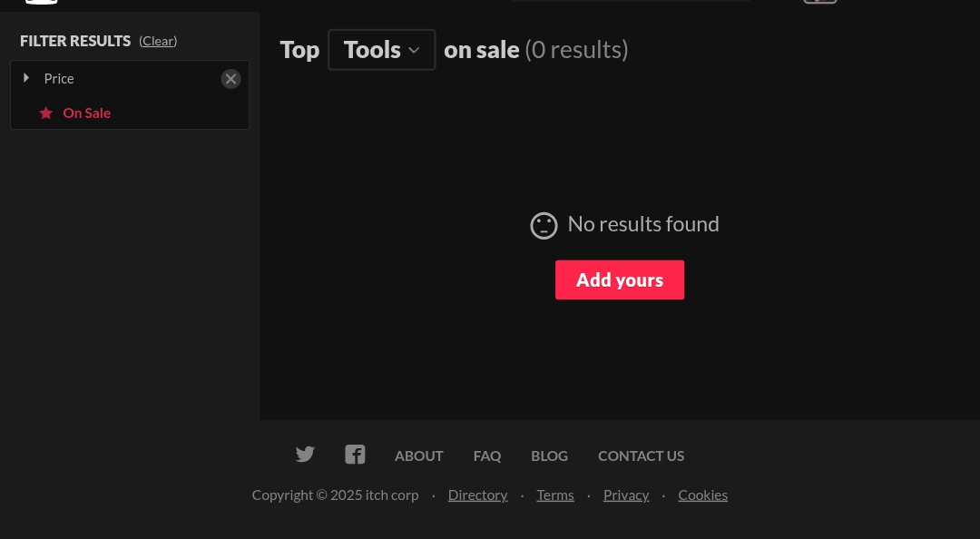Remove the Price filter with X icon
980x539 pixels.
coord(230,79)
